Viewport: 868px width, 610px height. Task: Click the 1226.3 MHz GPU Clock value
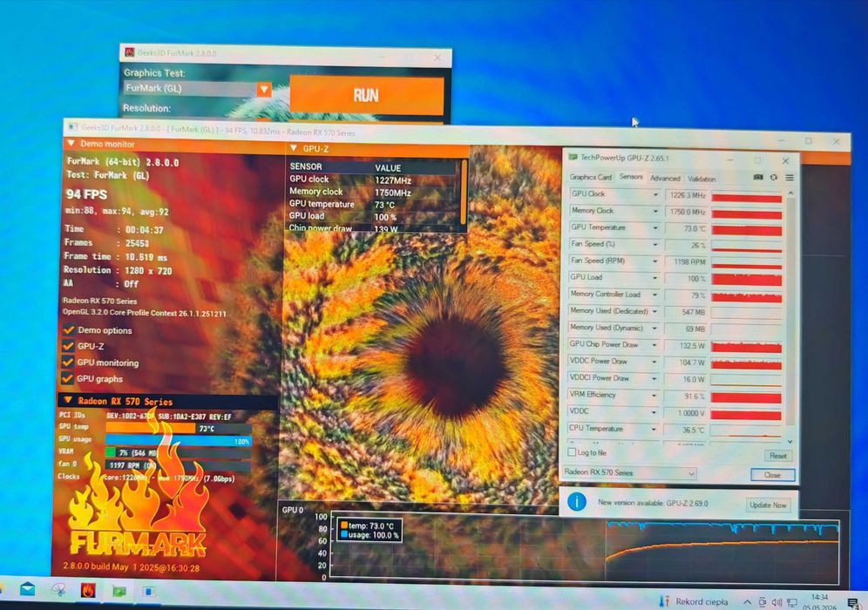pyautogui.click(x=687, y=195)
